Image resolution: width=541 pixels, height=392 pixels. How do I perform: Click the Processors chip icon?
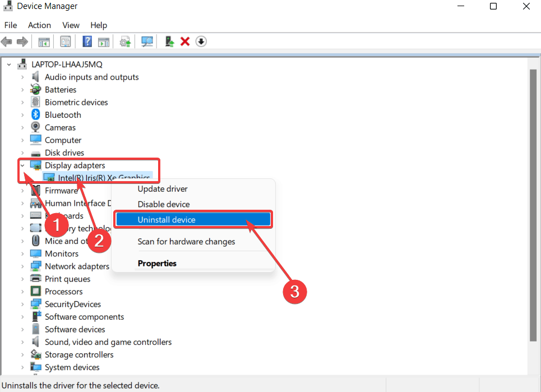35,291
